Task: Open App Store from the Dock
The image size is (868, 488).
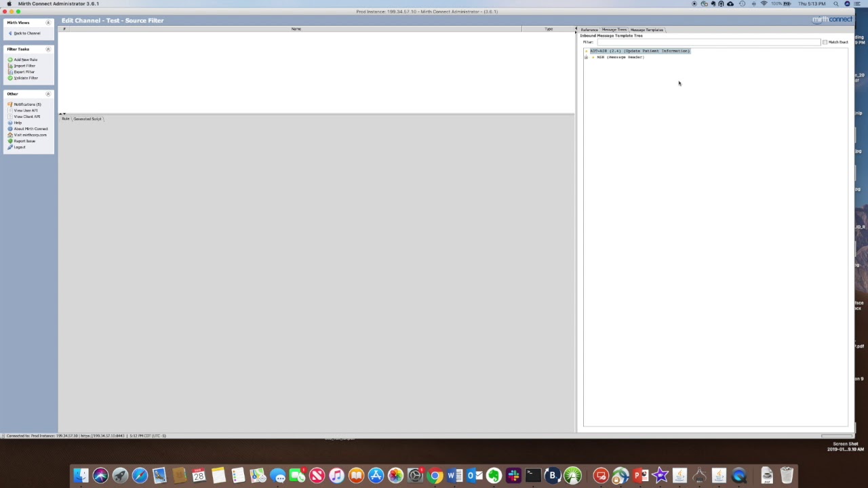Action: point(376,476)
